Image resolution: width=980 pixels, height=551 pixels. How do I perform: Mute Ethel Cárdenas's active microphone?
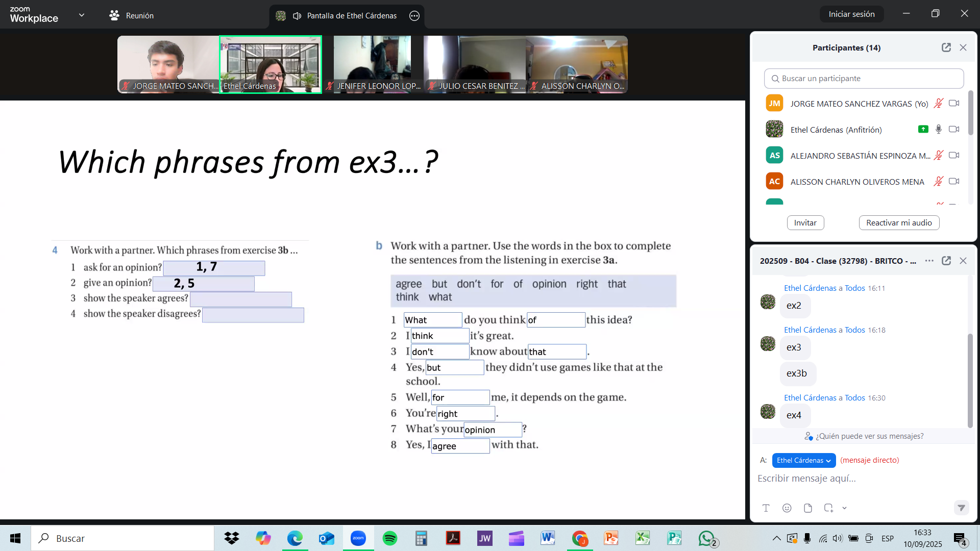pos(939,129)
